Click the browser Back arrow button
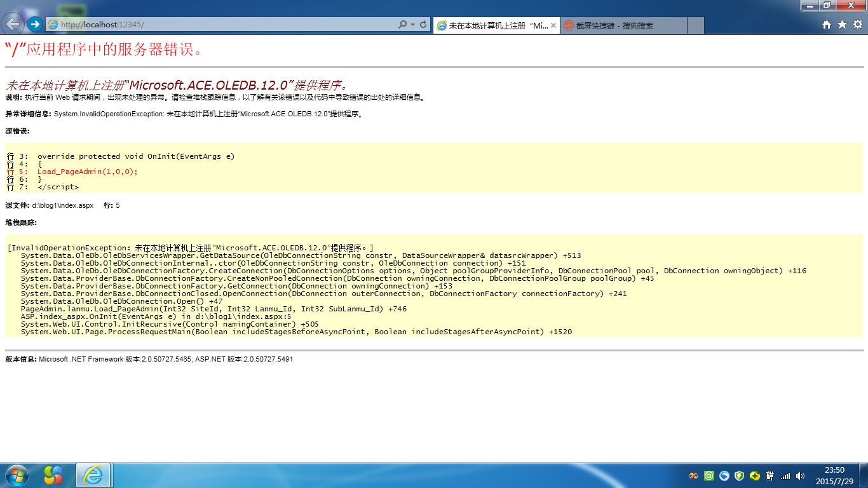The height and width of the screenshot is (488, 868). [x=13, y=24]
